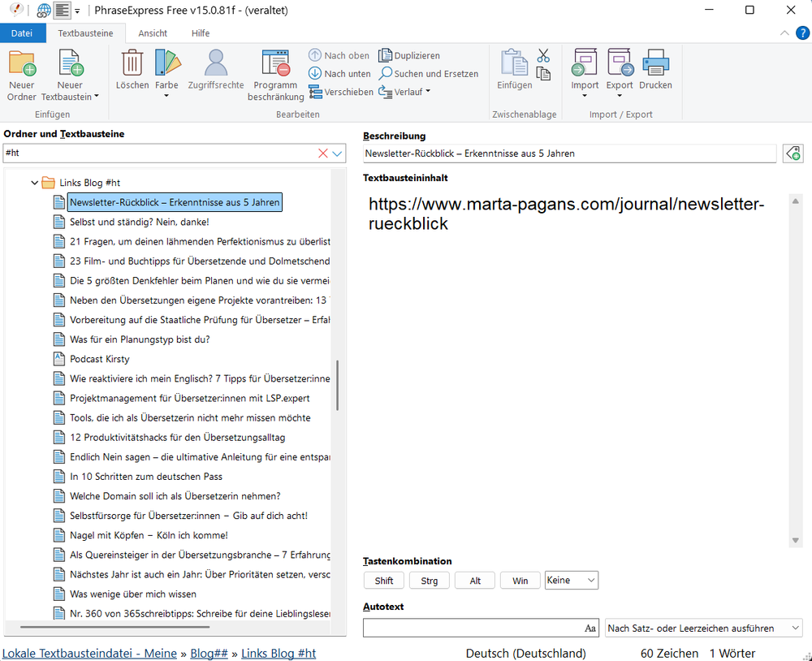Open the Hilfe tab
Image resolution: width=812 pixels, height=661 pixels.
click(201, 33)
